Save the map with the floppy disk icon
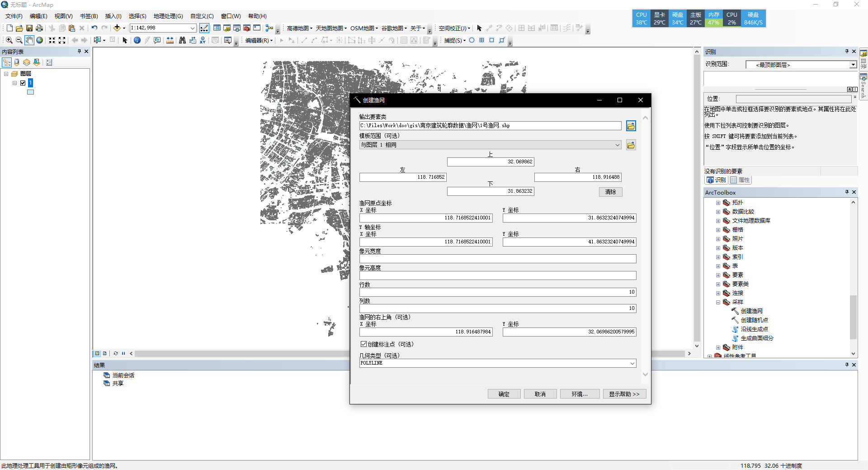This screenshot has height=470, width=868. (29, 28)
